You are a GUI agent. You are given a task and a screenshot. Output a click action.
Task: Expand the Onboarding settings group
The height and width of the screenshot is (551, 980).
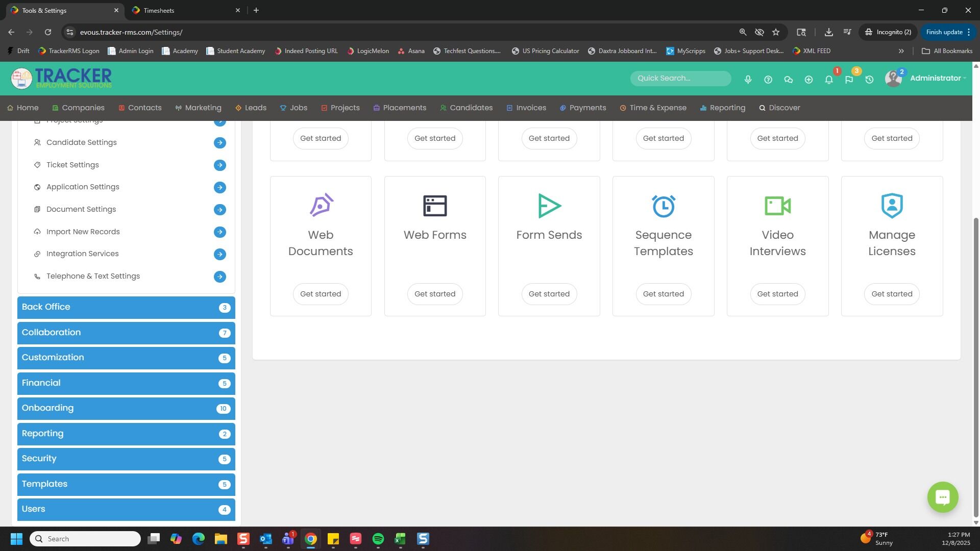click(x=126, y=408)
